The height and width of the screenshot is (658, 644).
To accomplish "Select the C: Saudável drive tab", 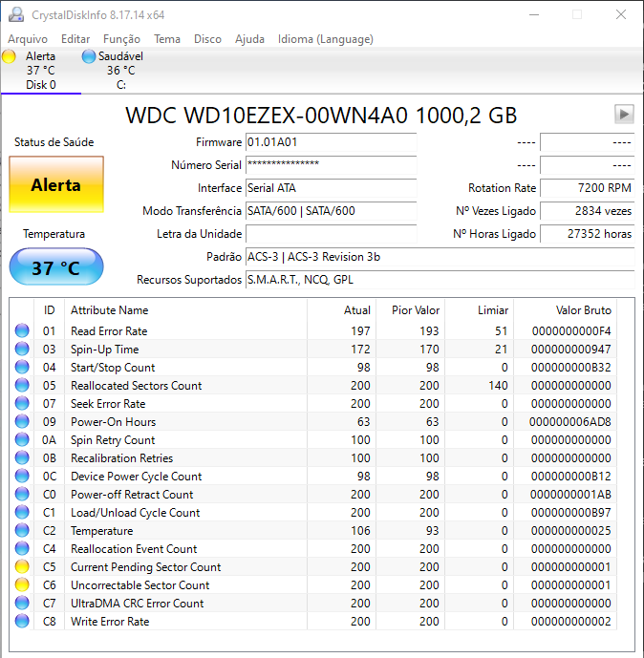I will tap(121, 71).
